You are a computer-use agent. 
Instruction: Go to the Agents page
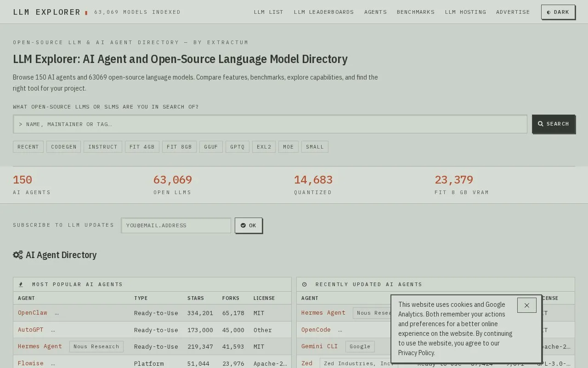coord(375,12)
